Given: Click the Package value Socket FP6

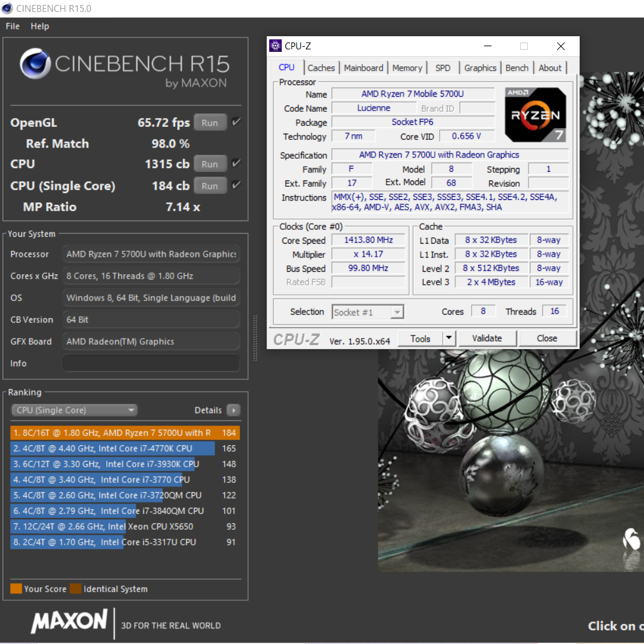Looking at the screenshot, I should pyautogui.click(x=412, y=122).
